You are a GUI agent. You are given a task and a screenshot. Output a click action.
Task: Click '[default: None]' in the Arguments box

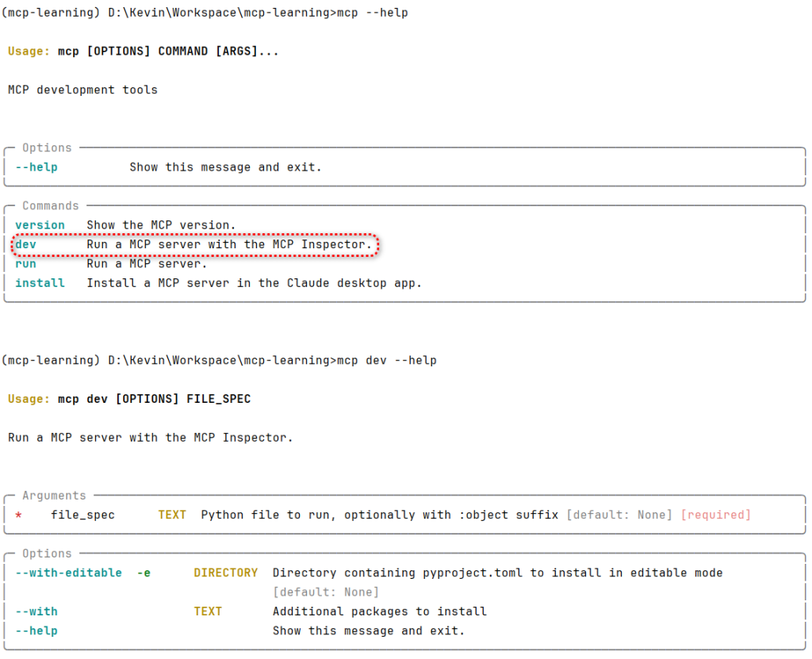[x=619, y=515]
